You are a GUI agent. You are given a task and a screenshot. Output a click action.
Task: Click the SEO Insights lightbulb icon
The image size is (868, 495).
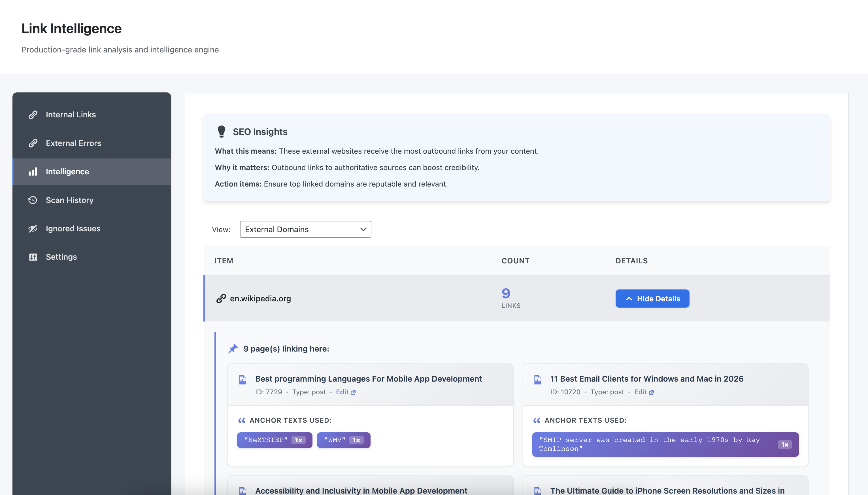[x=222, y=132]
